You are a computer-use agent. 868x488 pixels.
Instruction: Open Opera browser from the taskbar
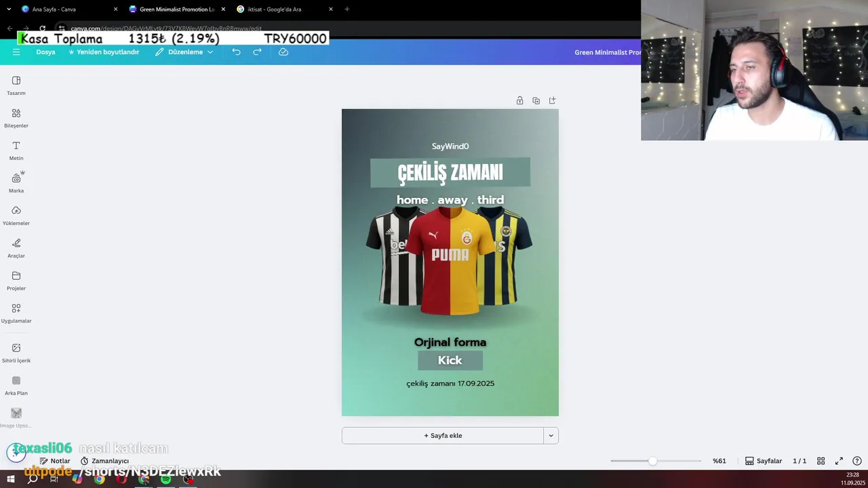click(121, 479)
